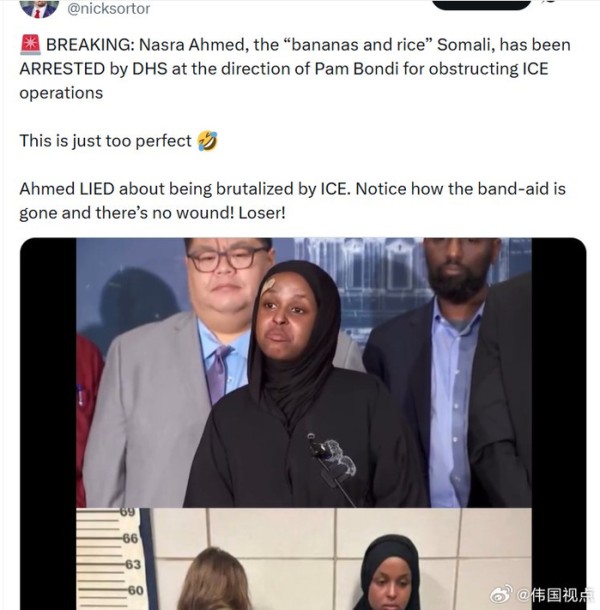Open the press conference photo
600x610 pixels.
click(304, 372)
